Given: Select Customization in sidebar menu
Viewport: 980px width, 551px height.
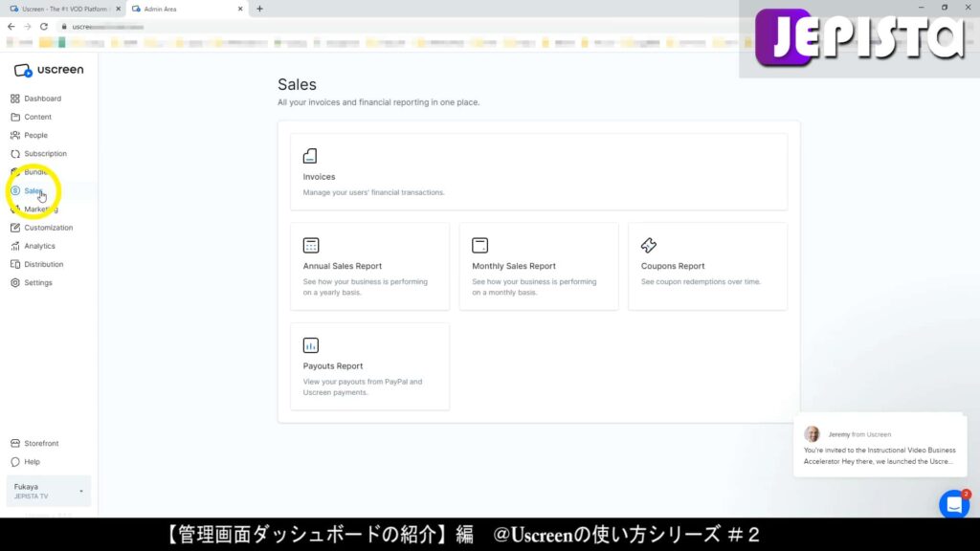Looking at the screenshot, I should pyautogui.click(x=49, y=228).
